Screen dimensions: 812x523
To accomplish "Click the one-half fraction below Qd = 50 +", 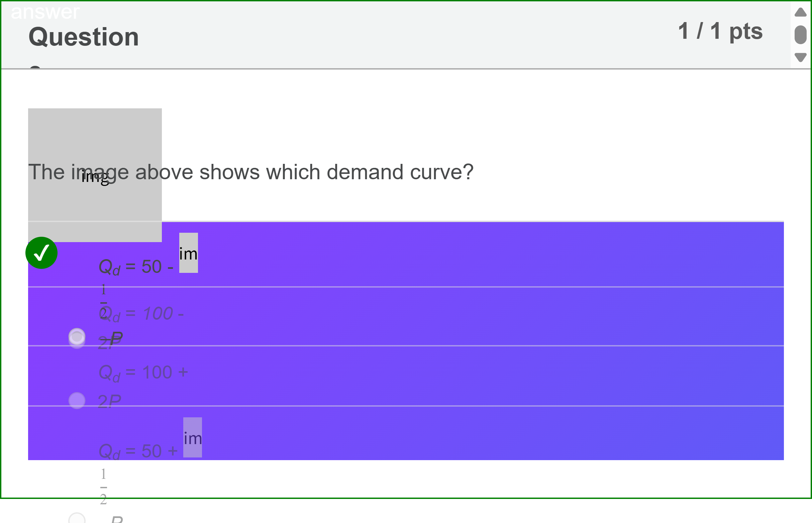I will pos(104,487).
